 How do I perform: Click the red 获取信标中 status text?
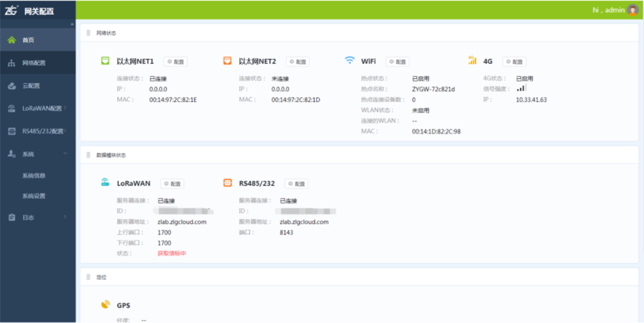coord(172,253)
